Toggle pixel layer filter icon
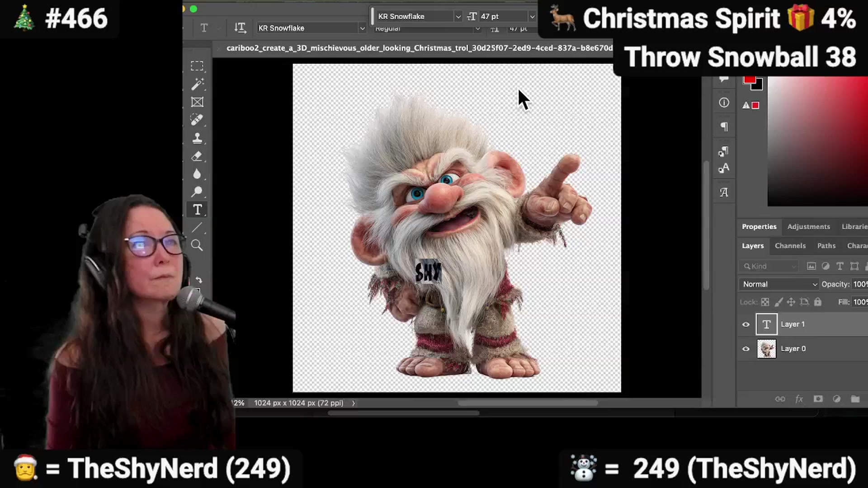Image resolution: width=868 pixels, height=488 pixels. [811, 266]
